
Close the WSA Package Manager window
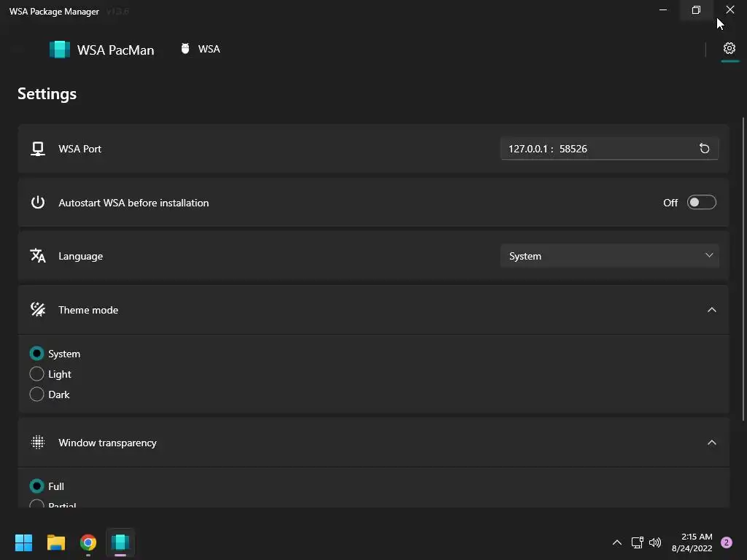(729, 9)
